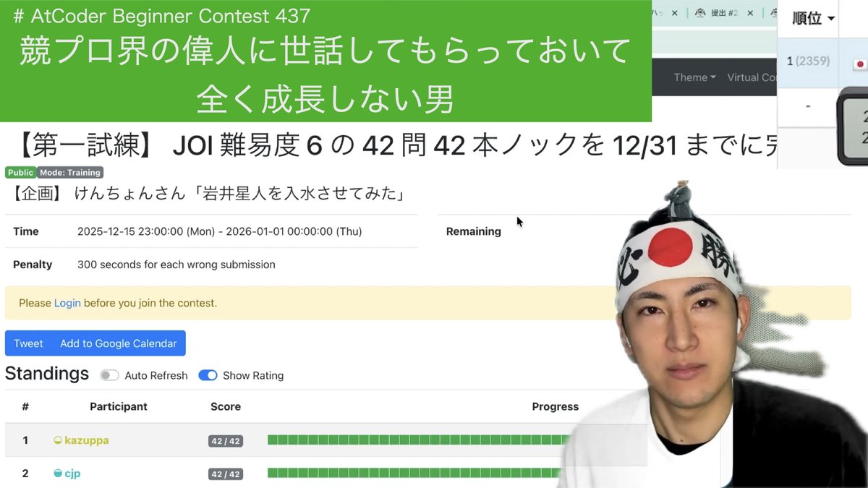Viewport: 868px width, 488px height.
Task: Click the Participant column header
Action: (119, 406)
